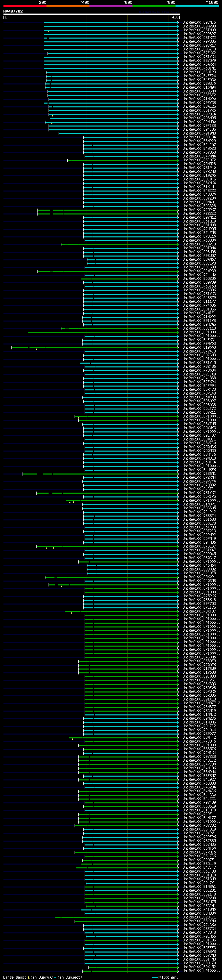
Task: Select the label UniRef100_A9P814
Action: [199, 114]
